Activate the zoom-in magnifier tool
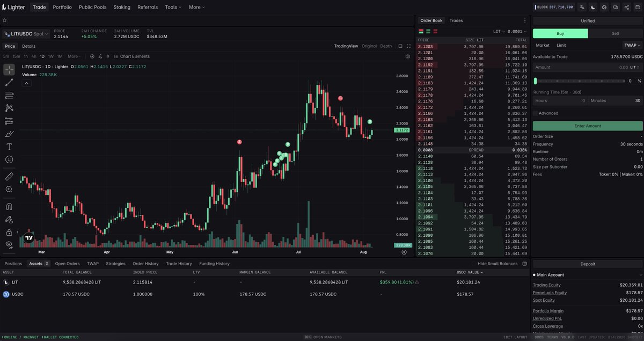 pyautogui.click(x=9, y=189)
